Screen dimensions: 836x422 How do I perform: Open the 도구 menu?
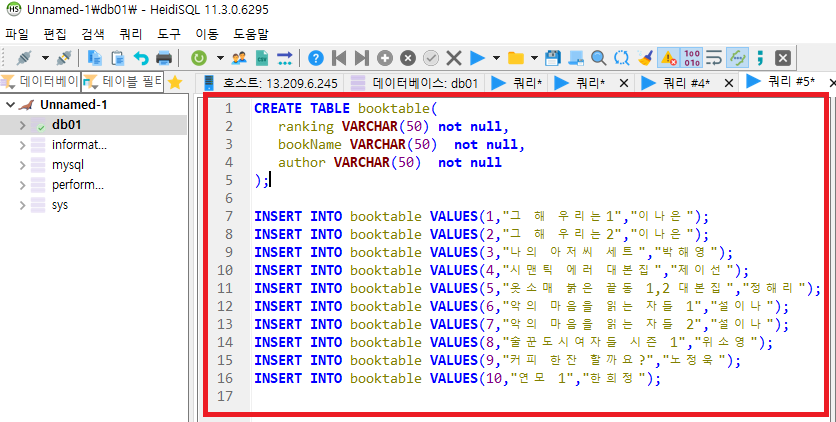click(x=169, y=34)
